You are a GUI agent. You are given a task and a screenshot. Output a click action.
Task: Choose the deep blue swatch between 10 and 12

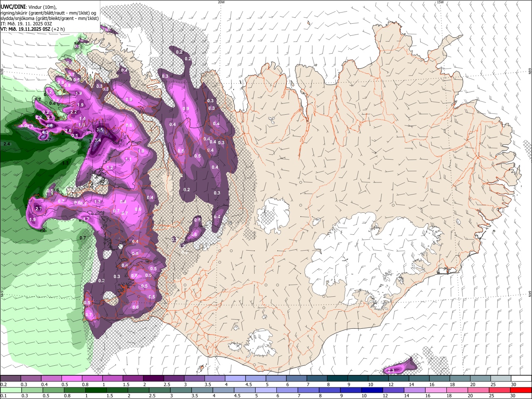[372, 390]
